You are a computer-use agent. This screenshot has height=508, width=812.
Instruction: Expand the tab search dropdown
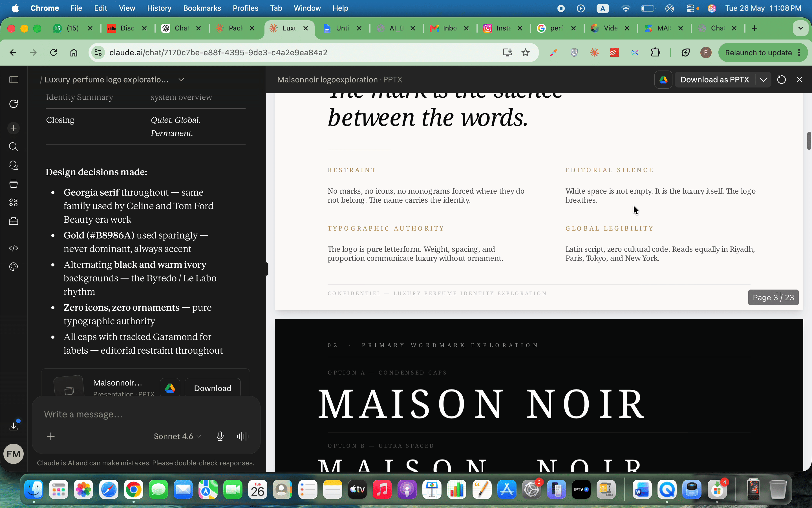801,28
